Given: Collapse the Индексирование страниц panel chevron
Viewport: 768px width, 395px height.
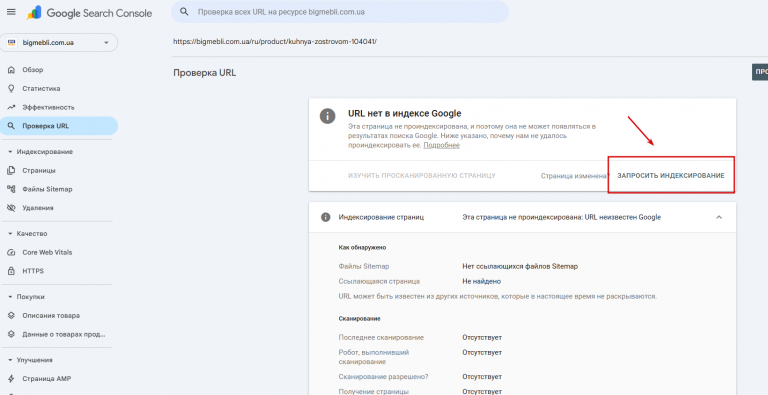Looking at the screenshot, I should [x=719, y=217].
